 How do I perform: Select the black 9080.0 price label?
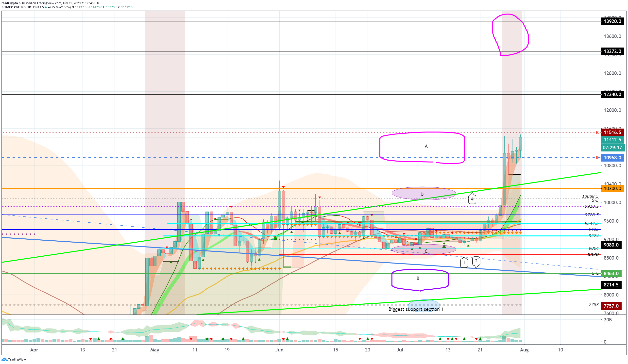pyautogui.click(x=612, y=245)
